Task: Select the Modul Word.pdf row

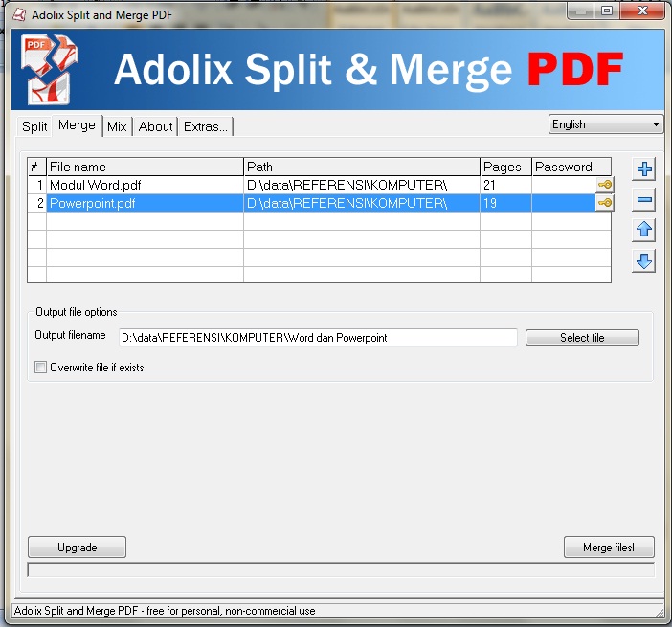Action: click(144, 185)
